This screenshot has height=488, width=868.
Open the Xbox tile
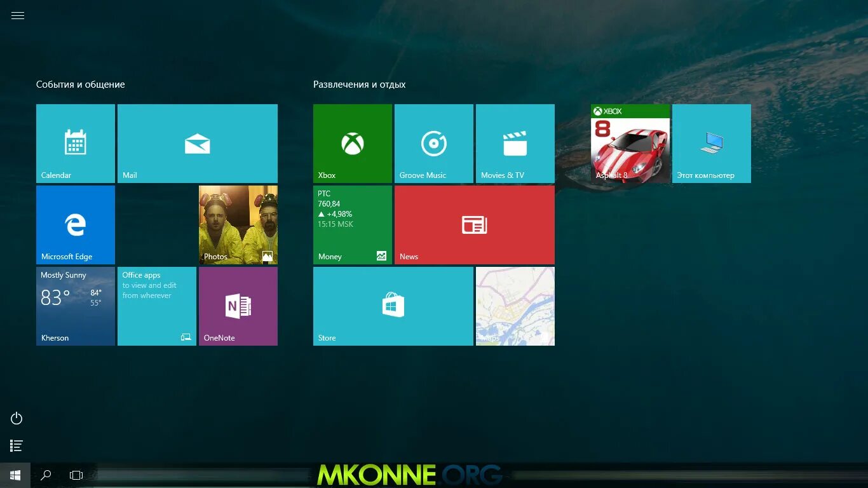point(353,144)
